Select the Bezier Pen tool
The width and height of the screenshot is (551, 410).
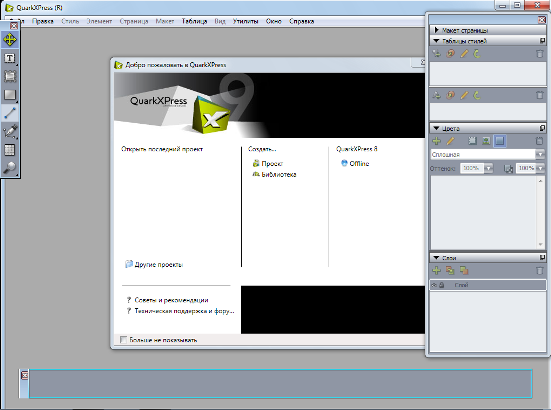click(10, 131)
